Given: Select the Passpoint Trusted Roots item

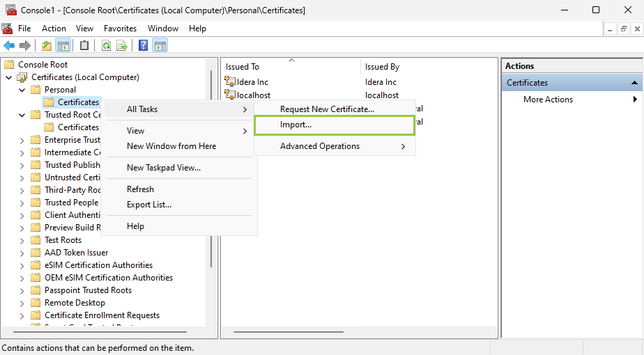Looking at the screenshot, I should click(x=89, y=290).
